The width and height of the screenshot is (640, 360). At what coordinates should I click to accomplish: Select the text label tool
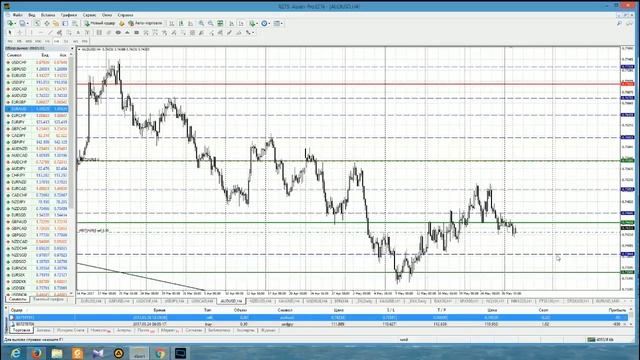(87, 32)
